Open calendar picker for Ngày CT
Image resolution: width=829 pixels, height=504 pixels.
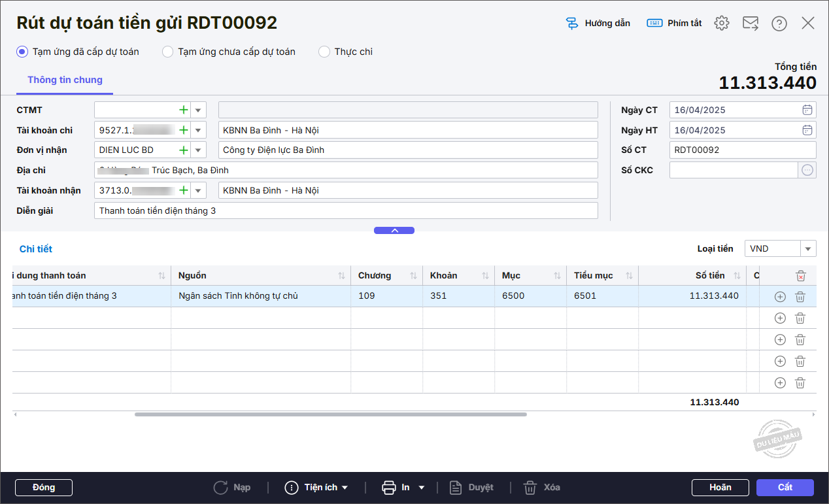807,110
